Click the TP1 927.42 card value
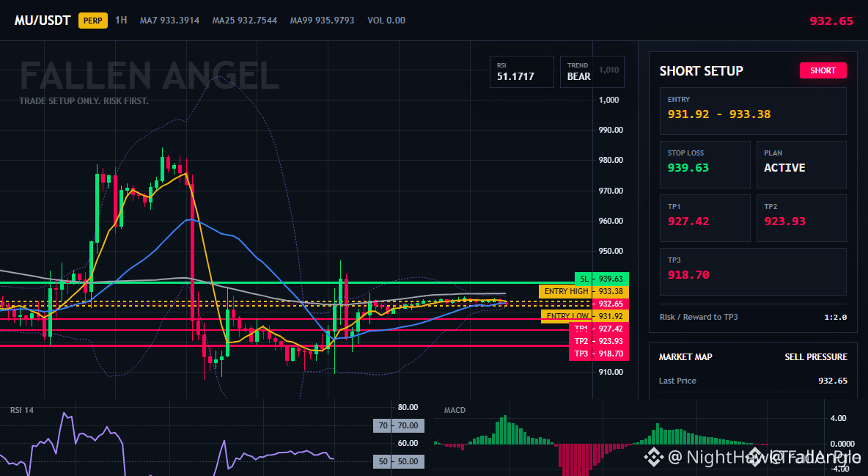Image resolution: width=868 pixels, height=476 pixels. tap(688, 221)
